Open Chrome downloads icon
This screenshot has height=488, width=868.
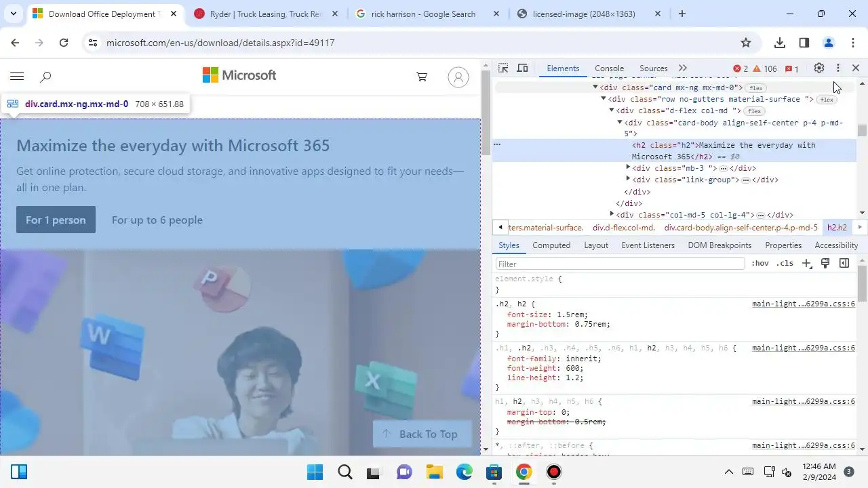[780, 43]
